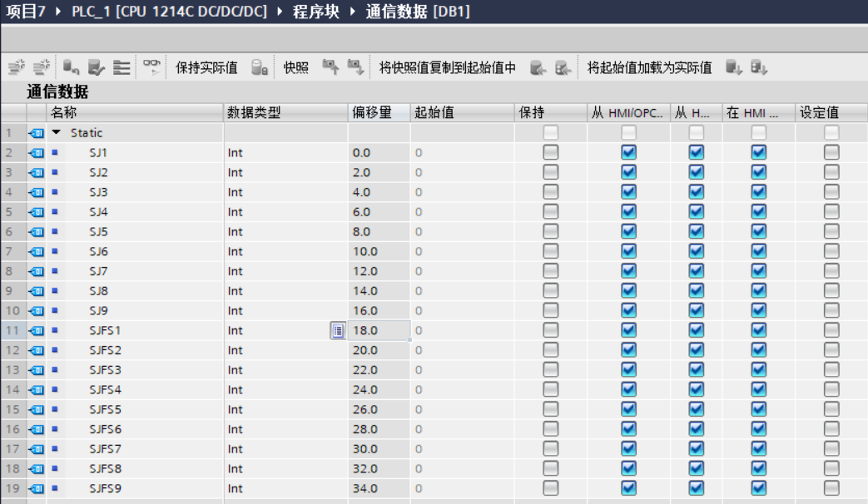868x504 pixels.
Task: Click the second snapshot icon after 快照
Action: (355, 67)
